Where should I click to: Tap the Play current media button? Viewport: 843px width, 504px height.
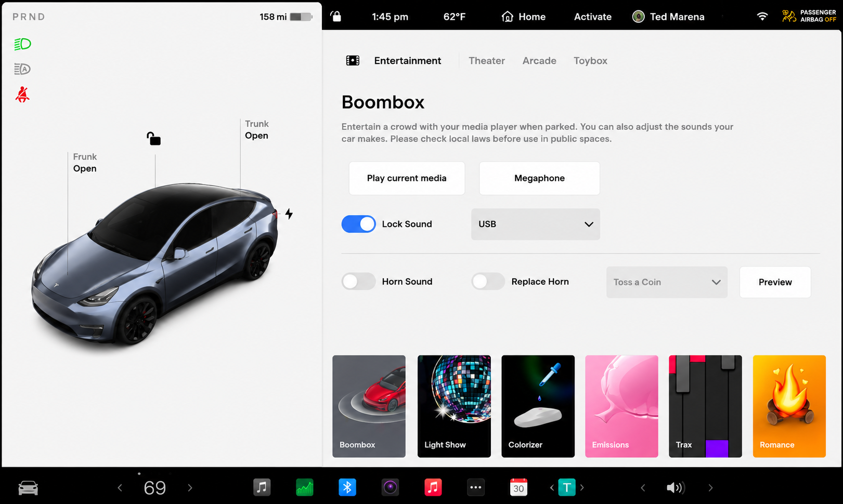pos(407,178)
